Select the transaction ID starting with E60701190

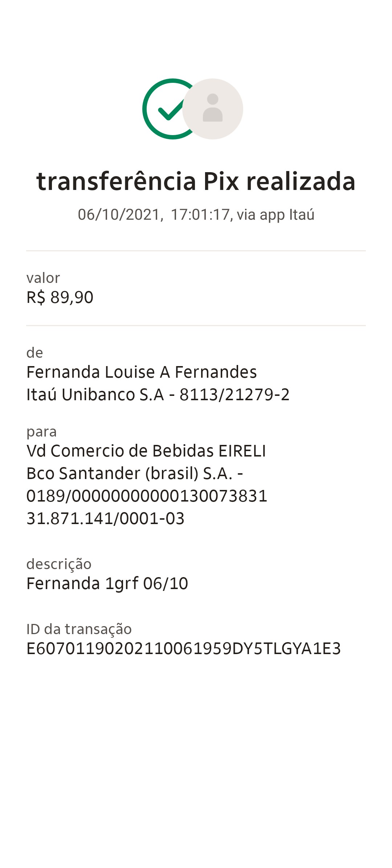(x=184, y=649)
